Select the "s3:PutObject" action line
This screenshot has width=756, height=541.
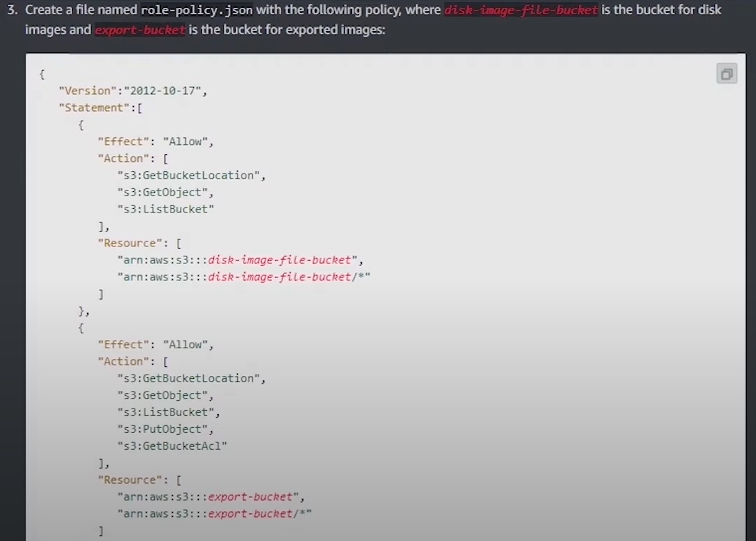tap(166, 429)
